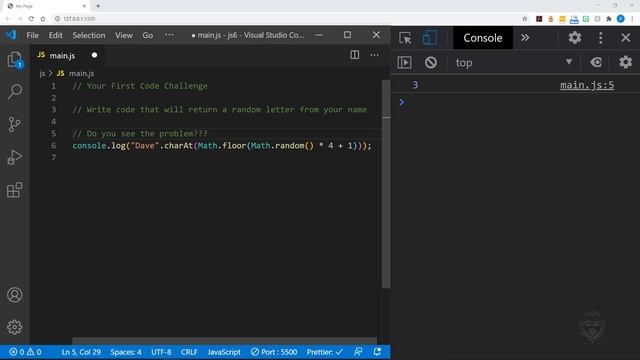Open the File menu
The height and width of the screenshot is (360, 640).
coord(33,35)
